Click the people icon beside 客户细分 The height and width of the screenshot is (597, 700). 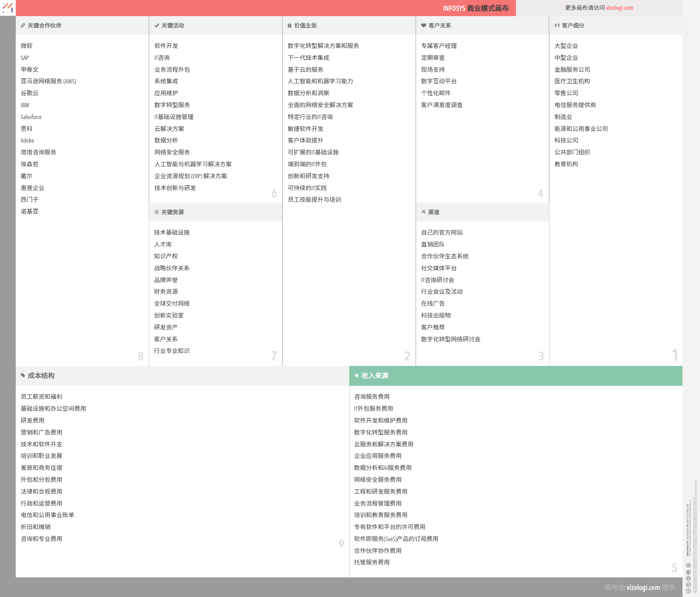tap(557, 26)
